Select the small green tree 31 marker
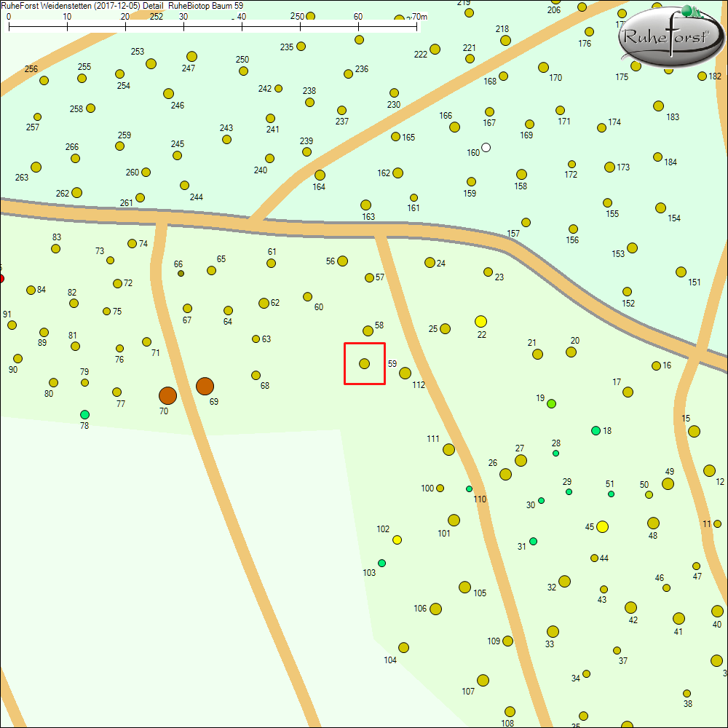 coord(533,541)
